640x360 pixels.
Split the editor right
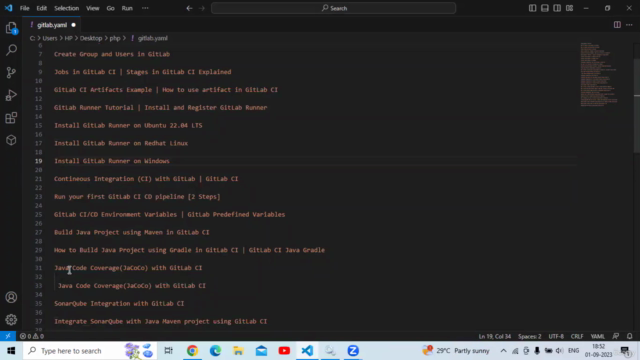click(617, 25)
